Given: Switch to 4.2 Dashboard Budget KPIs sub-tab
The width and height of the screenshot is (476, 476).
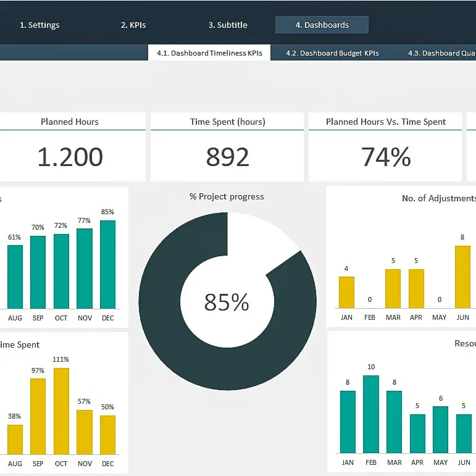Looking at the screenshot, I should click(x=332, y=53).
